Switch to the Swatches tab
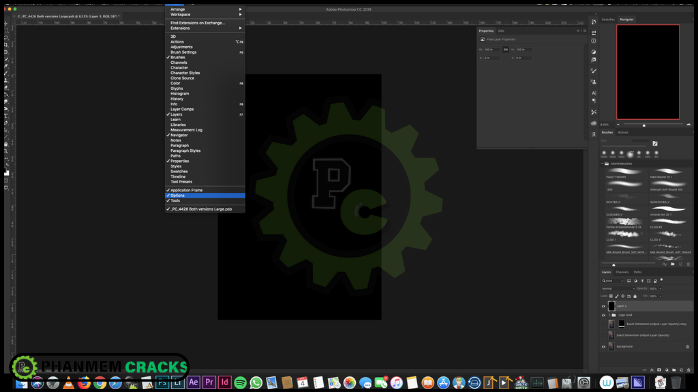The image size is (698, 392). click(608, 20)
